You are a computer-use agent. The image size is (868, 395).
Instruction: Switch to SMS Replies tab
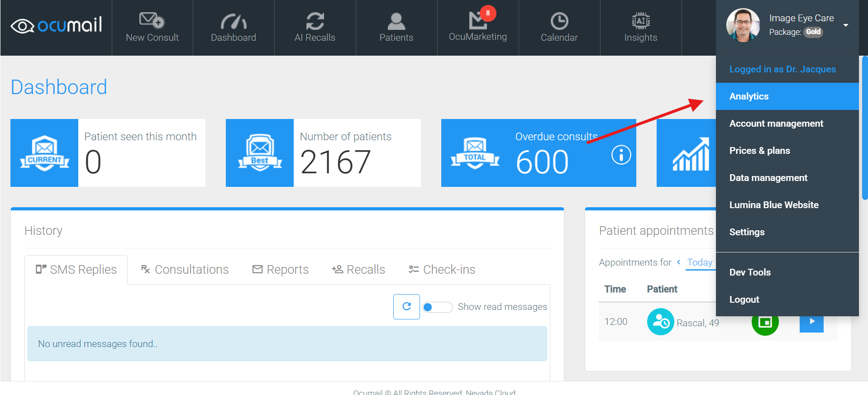pyautogui.click(x=76, y=270)
